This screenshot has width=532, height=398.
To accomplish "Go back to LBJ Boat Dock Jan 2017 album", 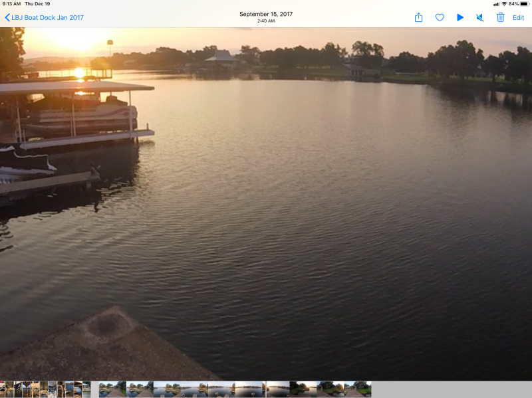I will point(44,18).
